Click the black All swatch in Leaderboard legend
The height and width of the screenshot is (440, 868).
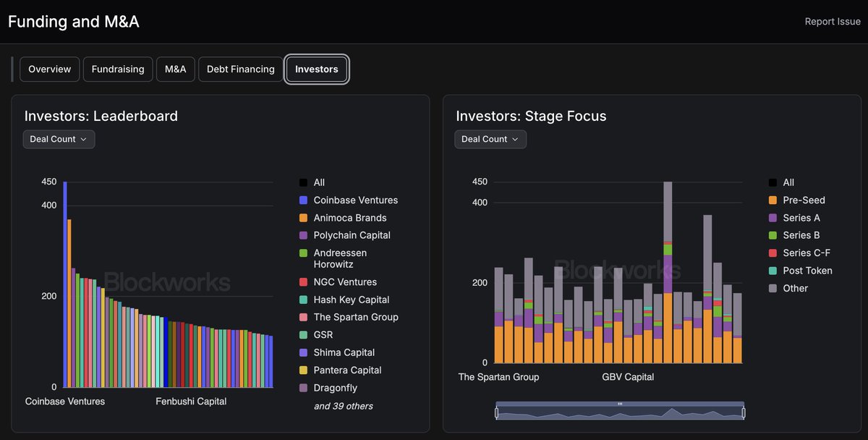point(304,183)
